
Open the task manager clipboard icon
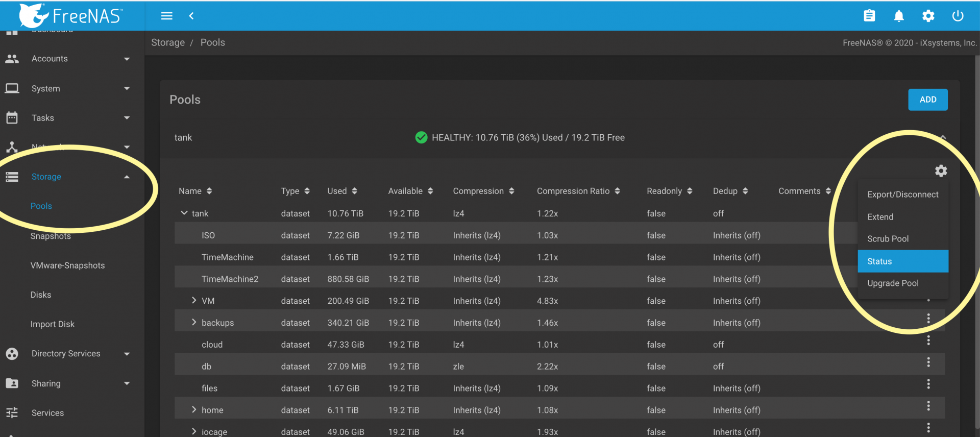click(869, 16)
